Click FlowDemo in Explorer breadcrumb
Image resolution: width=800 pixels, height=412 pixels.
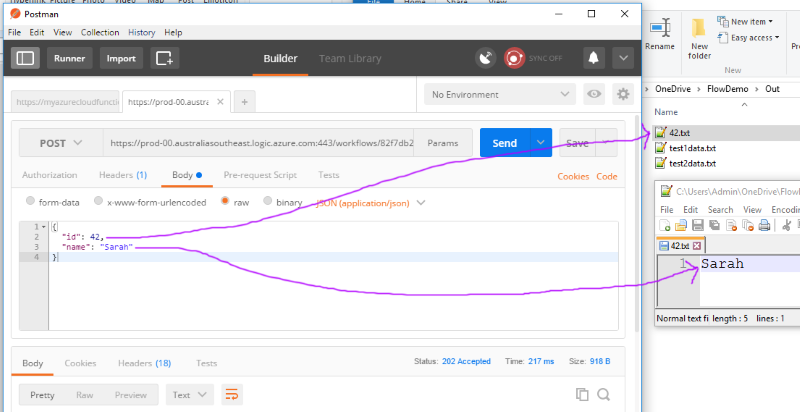[727, 89]
